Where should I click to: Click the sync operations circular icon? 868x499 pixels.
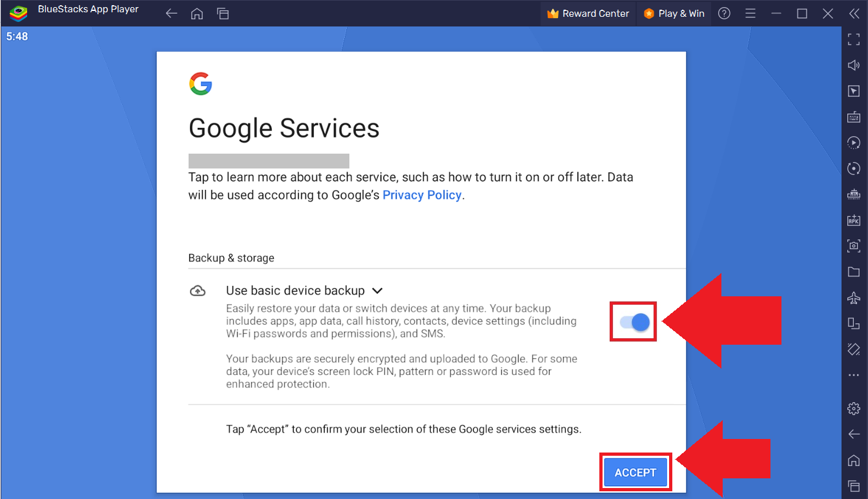[x=854, y=168]
